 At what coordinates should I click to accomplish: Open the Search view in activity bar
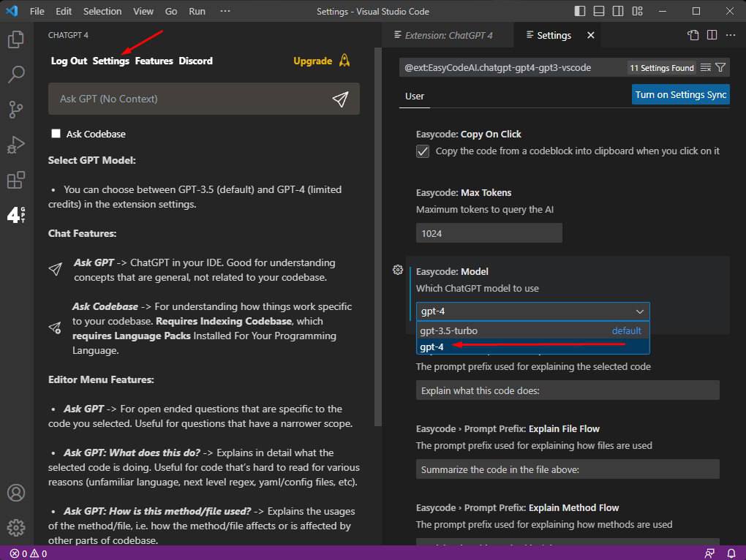click(x=16, y=74)
